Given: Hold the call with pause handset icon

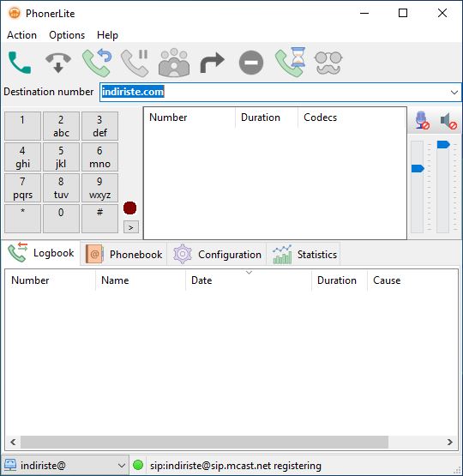Looking at the screenshot, I should pos(135,63).
